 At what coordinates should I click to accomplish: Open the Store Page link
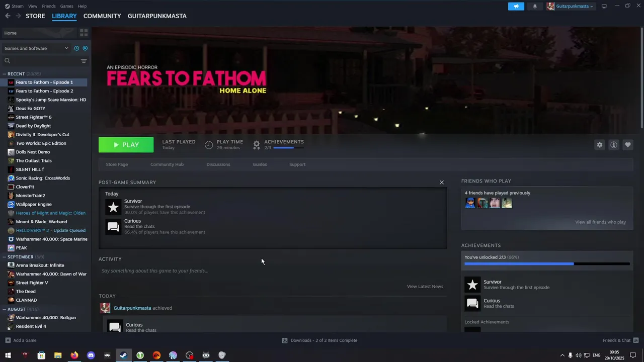point(117,164)
